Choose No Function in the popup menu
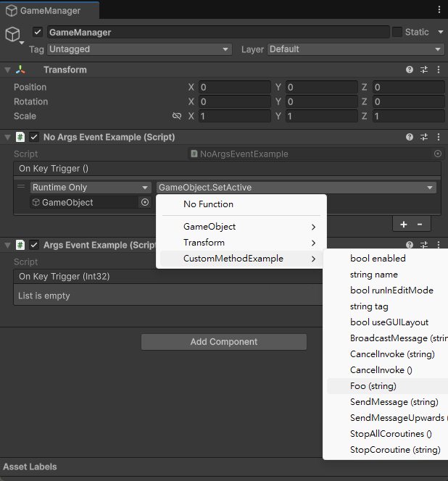The height and width of the screenshot is (481, 448). pos(208,204)
